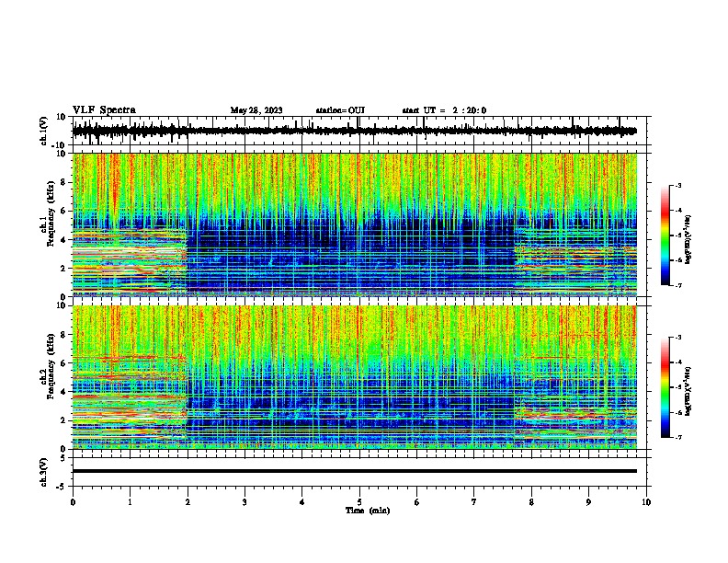Click the "6" minute tick label on the time axis
Screen dimensions: 728x563
point(417,502)
